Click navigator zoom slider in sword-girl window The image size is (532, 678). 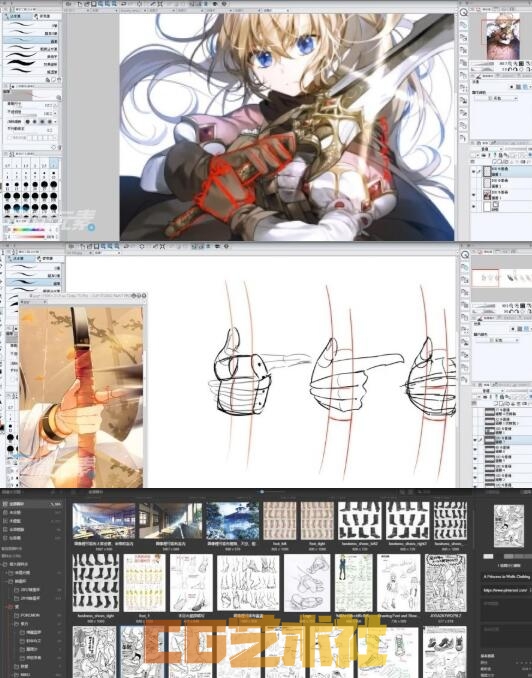[482, 64]
